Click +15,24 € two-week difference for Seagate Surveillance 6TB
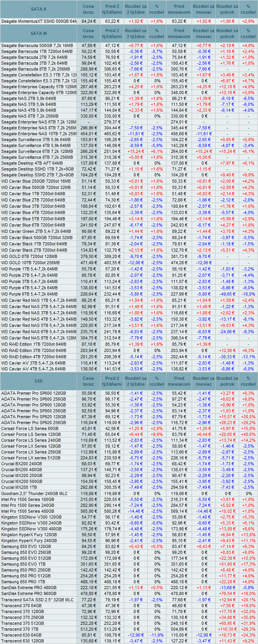258x644 pixels. (x=136, y=151)
